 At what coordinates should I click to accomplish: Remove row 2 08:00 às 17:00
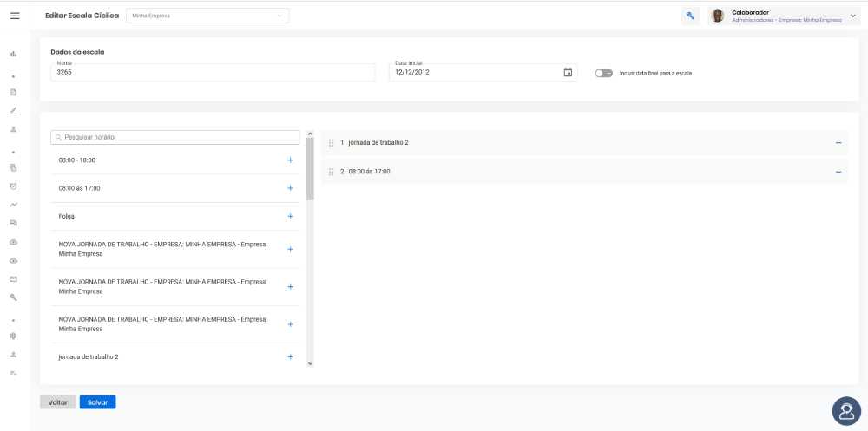point(838,172)
